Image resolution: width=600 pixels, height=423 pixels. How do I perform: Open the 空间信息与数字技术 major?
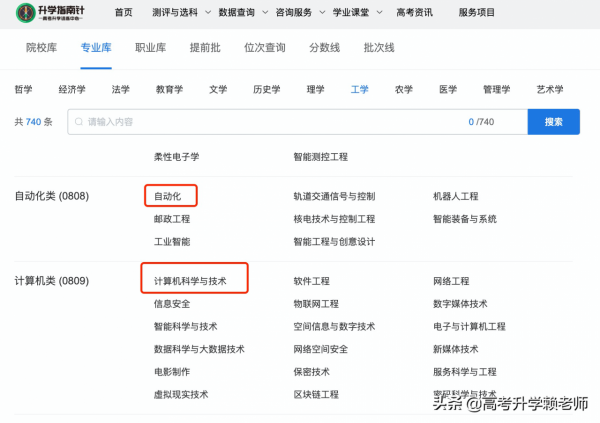[334, 326]
